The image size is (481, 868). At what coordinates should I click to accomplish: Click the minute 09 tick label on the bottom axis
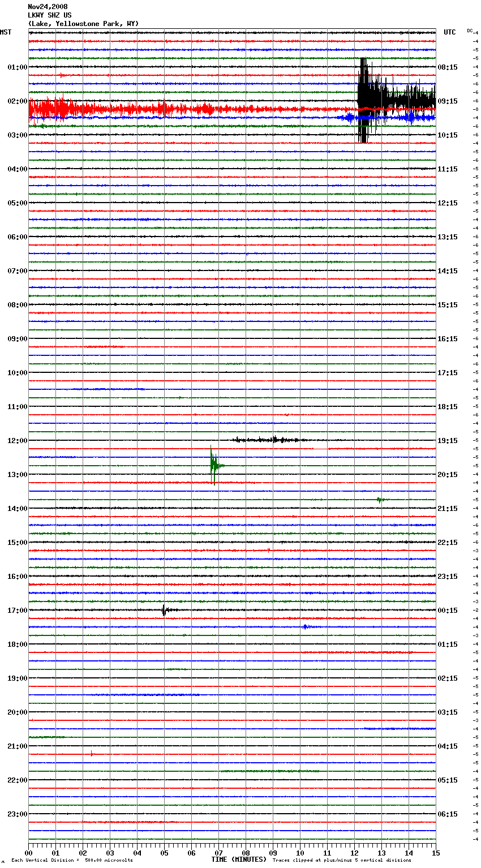pos(273,853)
